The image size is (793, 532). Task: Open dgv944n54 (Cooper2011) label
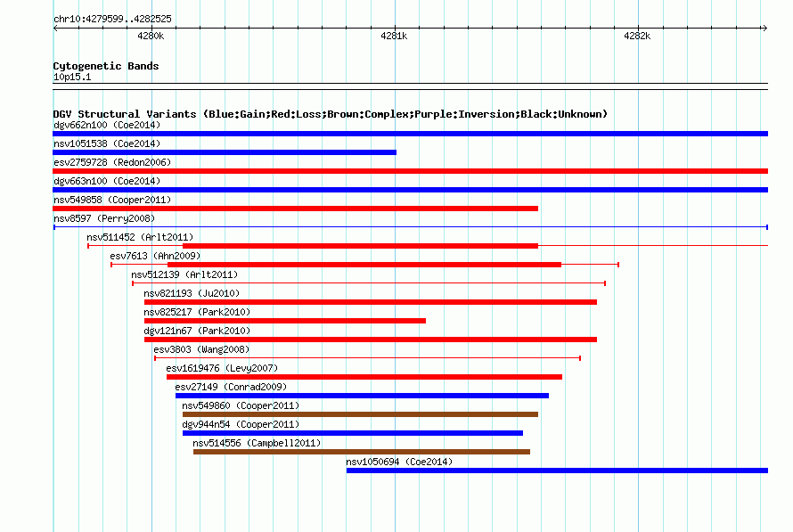(241, 424)
